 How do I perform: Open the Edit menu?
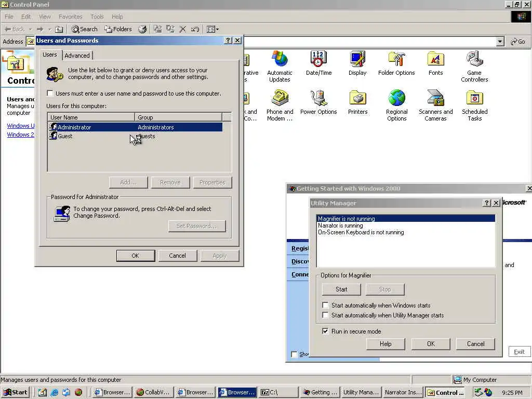[x=26, y=17]
